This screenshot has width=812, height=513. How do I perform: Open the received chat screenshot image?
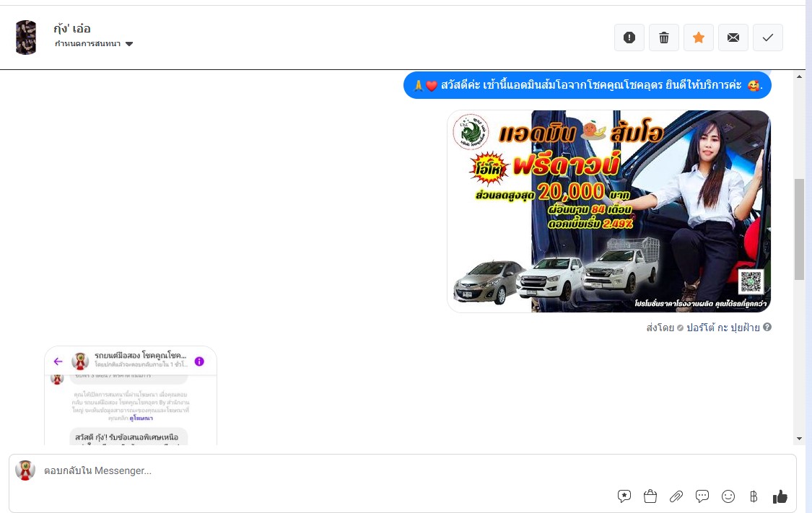131,395
